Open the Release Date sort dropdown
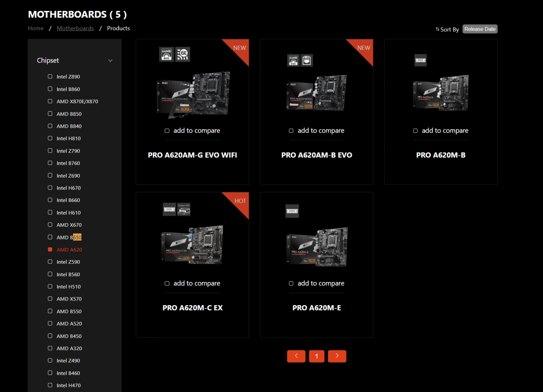Screen dimensions: 543x392 (x=480, y=29)
